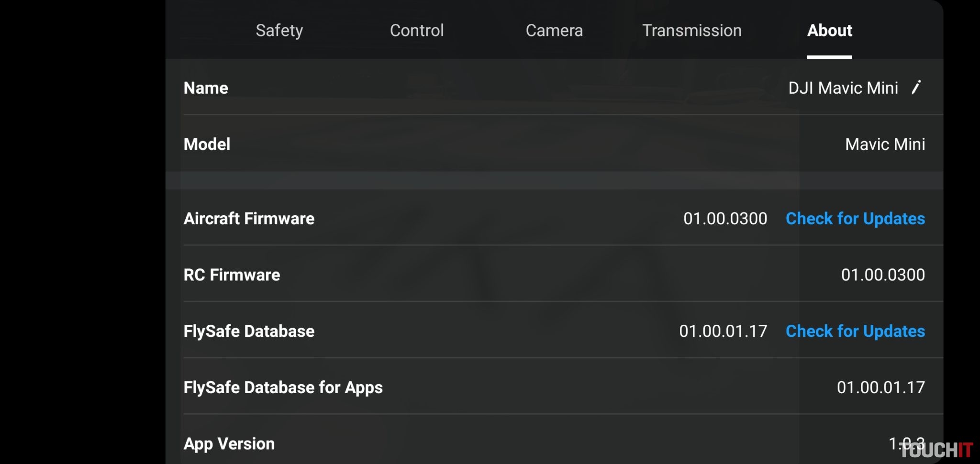The image size is (980, 464).
Task: Check for Updates for FlySafe Database
Action: (855, 331)
